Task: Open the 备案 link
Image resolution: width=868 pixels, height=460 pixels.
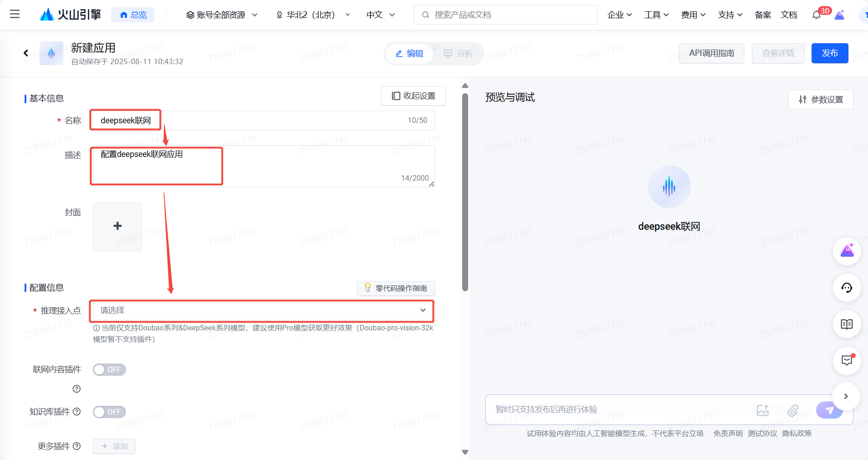Action: (763, 15)
